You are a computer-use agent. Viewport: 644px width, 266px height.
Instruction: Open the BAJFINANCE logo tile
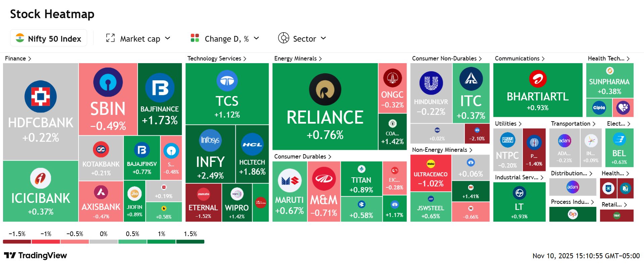[x=160, y=88]
